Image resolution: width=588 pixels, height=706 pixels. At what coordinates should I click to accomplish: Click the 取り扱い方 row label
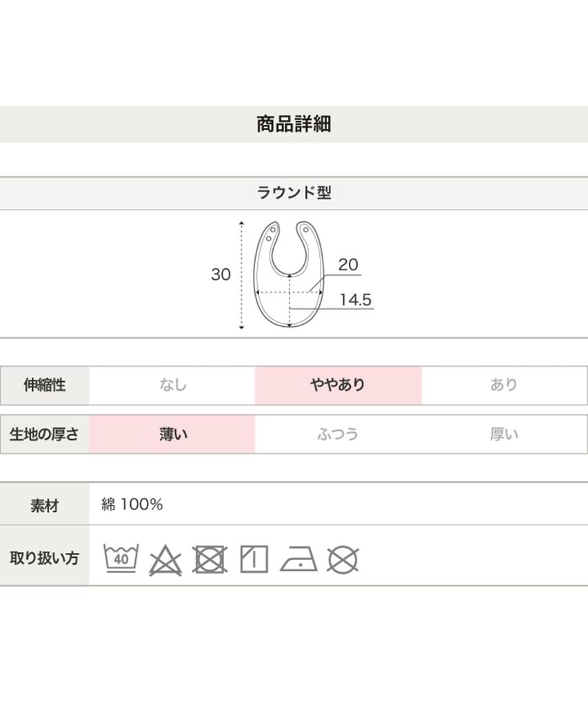pos(45,558)
